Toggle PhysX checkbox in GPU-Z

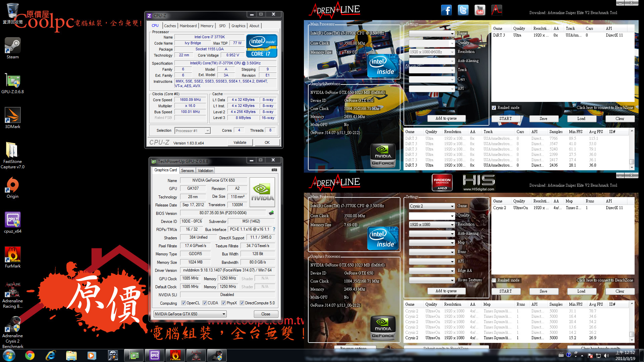(223, 303)
